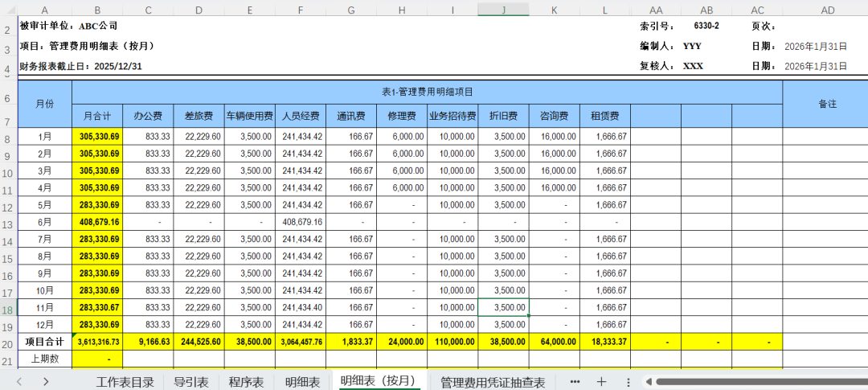Image resolution: width=868 pixels, height=390 pixels.
Task: Click the 折旧费 column heading
Action: (503, 116)
